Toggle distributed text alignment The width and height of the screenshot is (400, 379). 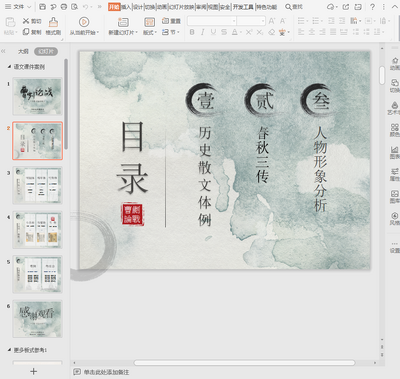pyautogui.click(x=344, y=32)
